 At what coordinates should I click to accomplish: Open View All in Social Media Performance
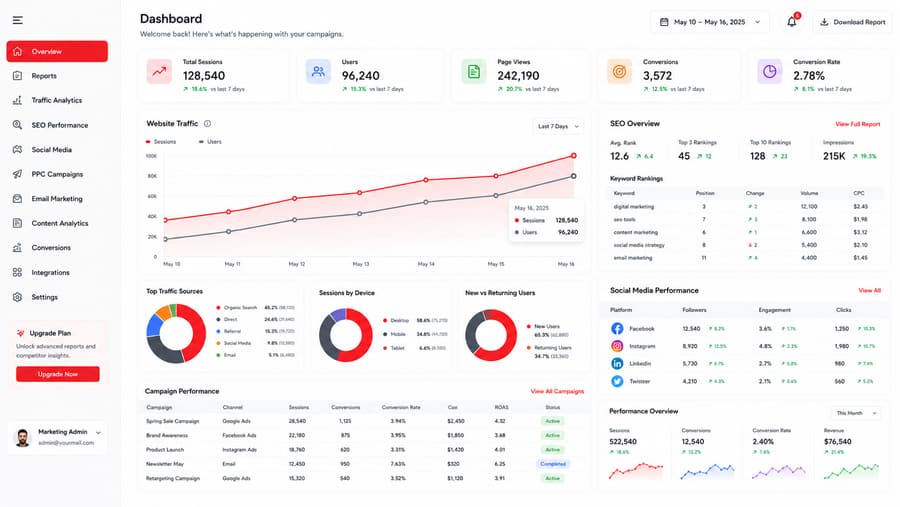point(870,291)
